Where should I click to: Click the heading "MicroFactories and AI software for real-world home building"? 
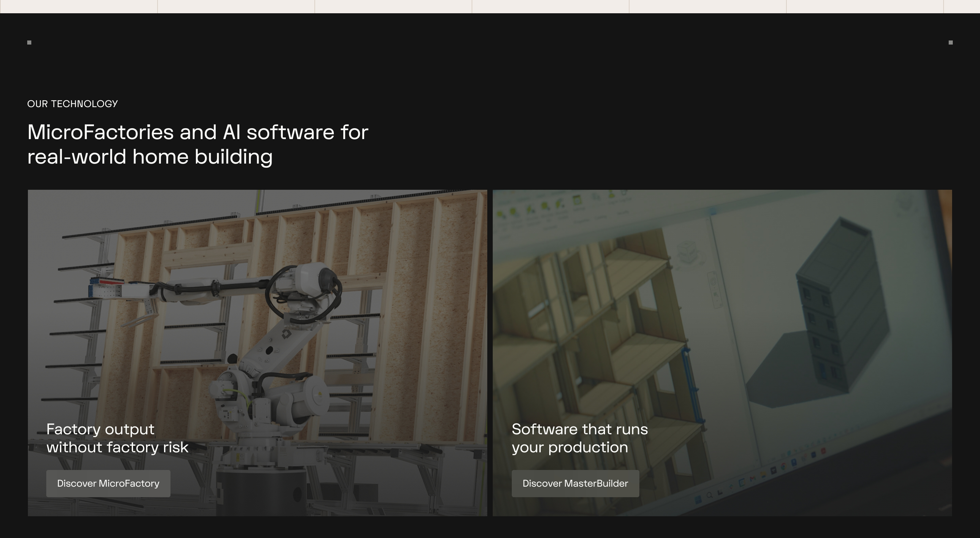pyautogui.click(x=198, y=145)
